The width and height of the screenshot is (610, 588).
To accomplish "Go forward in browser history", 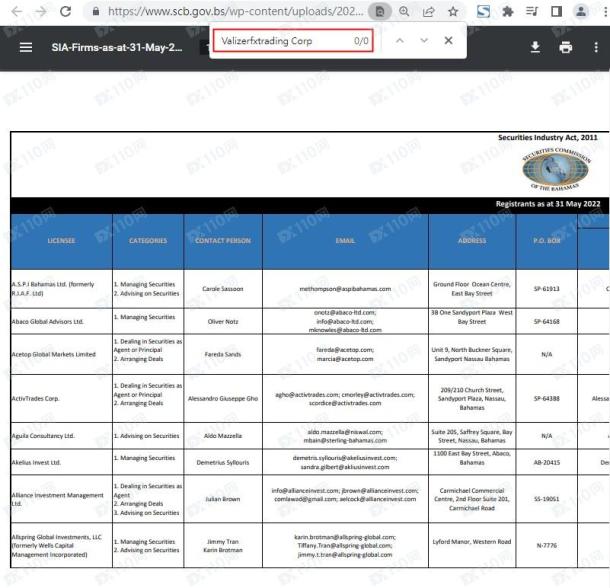I will 40,12.
